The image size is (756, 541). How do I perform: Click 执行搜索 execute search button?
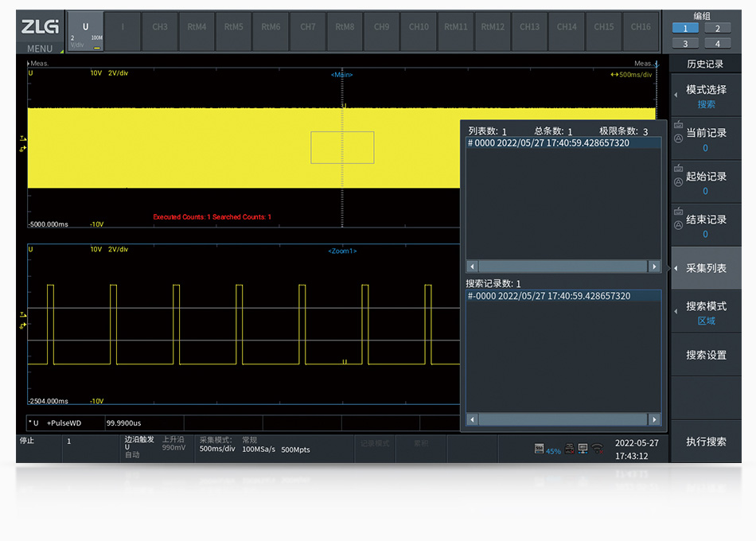pos(706,442)
